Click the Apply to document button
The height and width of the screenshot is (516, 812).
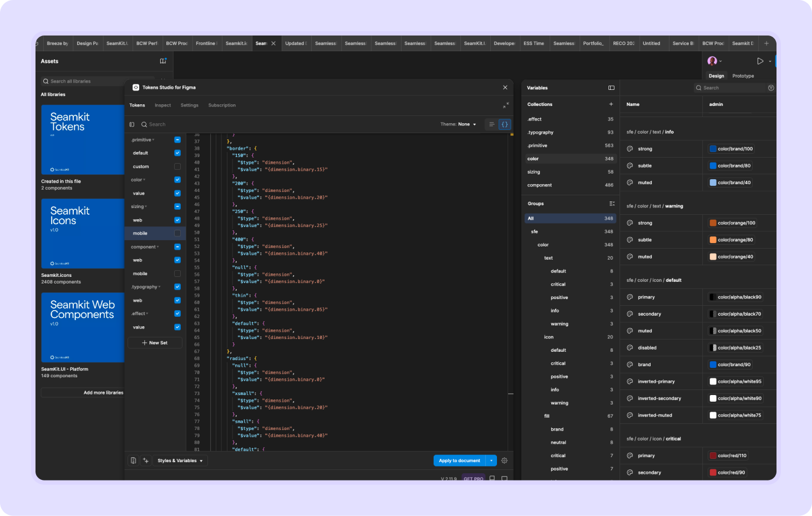(459, 461)
